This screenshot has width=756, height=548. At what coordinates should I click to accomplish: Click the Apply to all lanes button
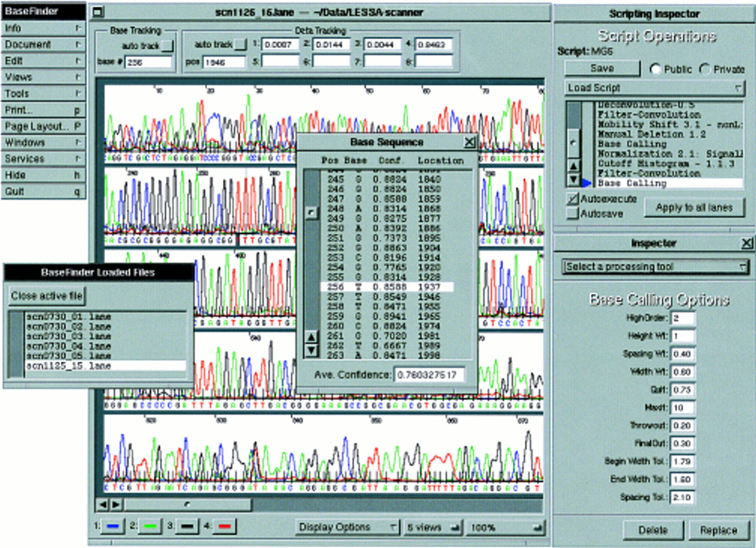point(694,207)
